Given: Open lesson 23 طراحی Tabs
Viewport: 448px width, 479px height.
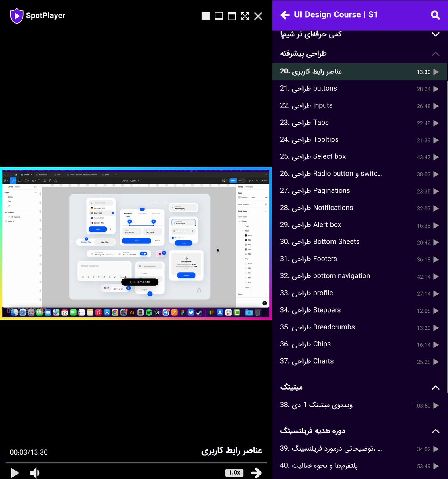Looking at the screenshot, I should pyautogui.click(x=359, y=123).
